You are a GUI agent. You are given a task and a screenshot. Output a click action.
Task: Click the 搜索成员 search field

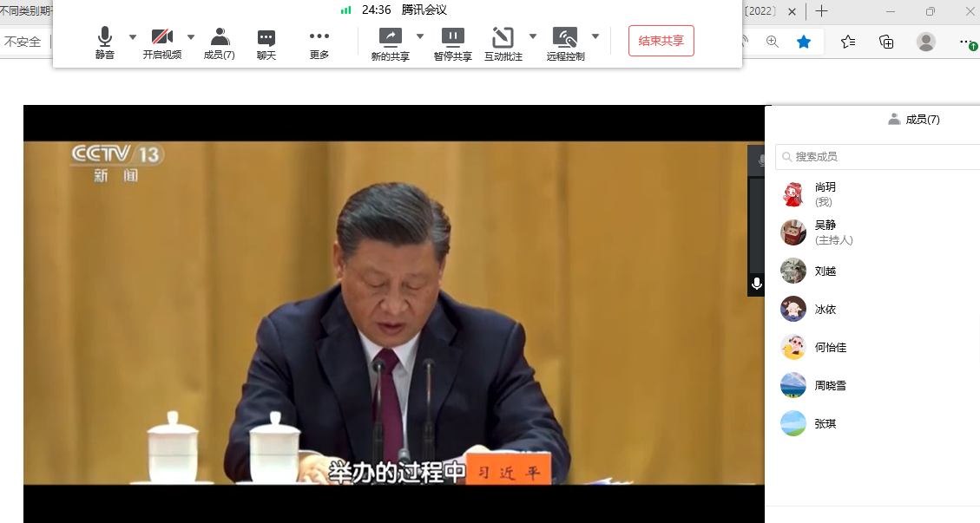coord(881,157)
